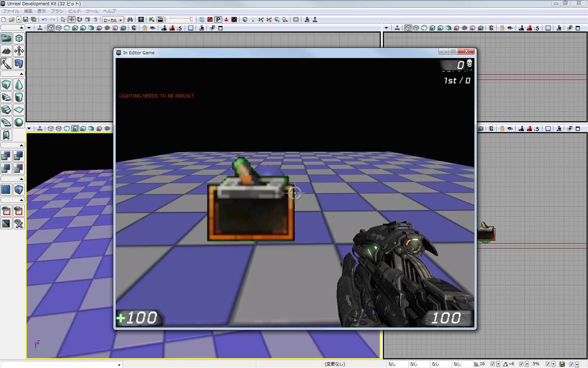Open the ブラシ menu
The height and width of the screenshot is (368, 588).
point(57,11)
